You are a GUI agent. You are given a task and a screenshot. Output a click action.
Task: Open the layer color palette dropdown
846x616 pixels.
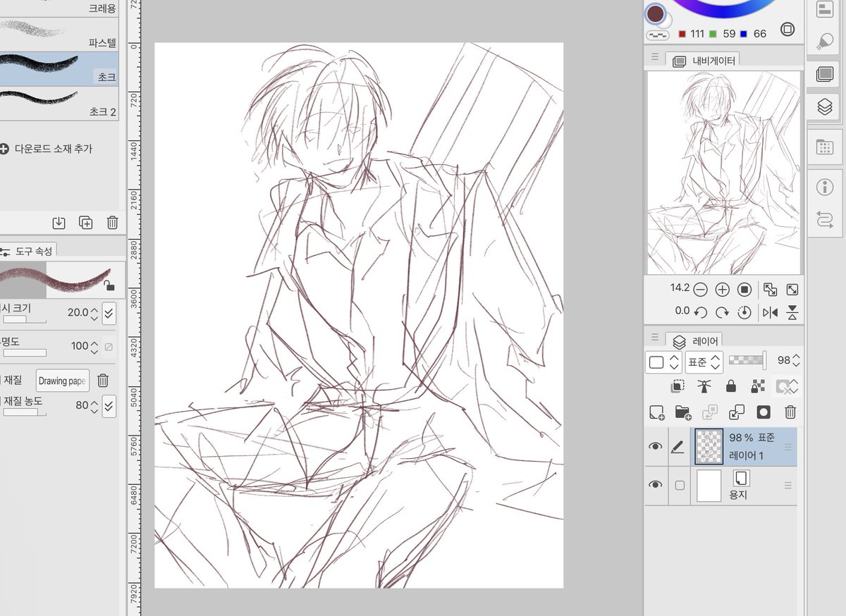coord(663,362)
